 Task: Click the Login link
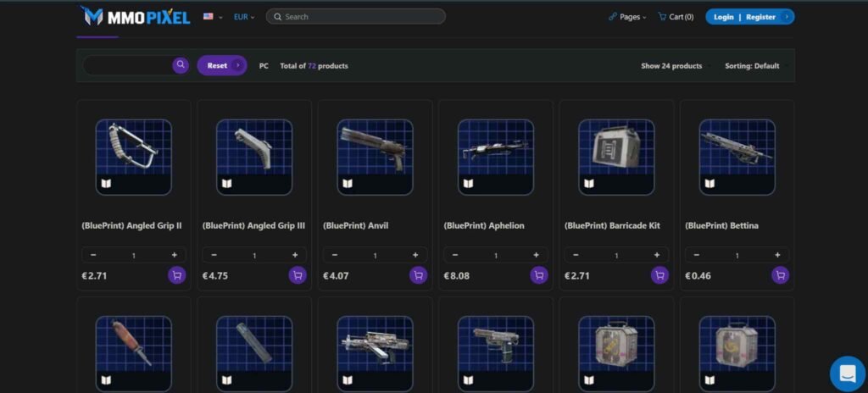click(724, 17)
